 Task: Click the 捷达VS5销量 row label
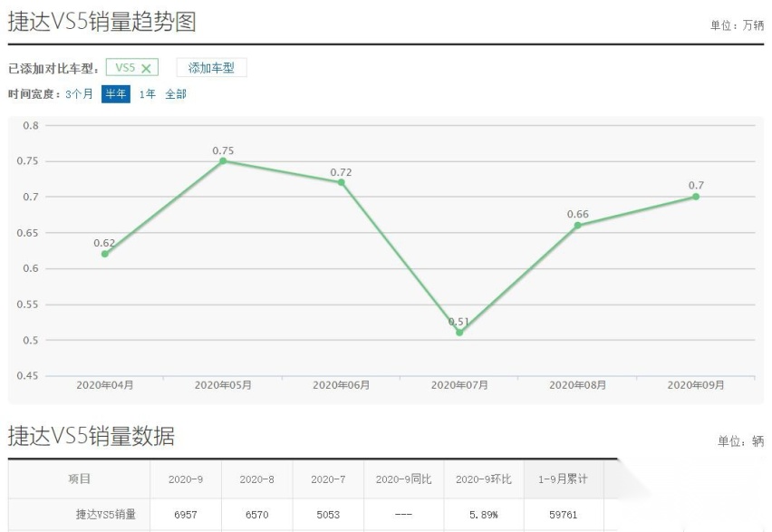[106, 515]
